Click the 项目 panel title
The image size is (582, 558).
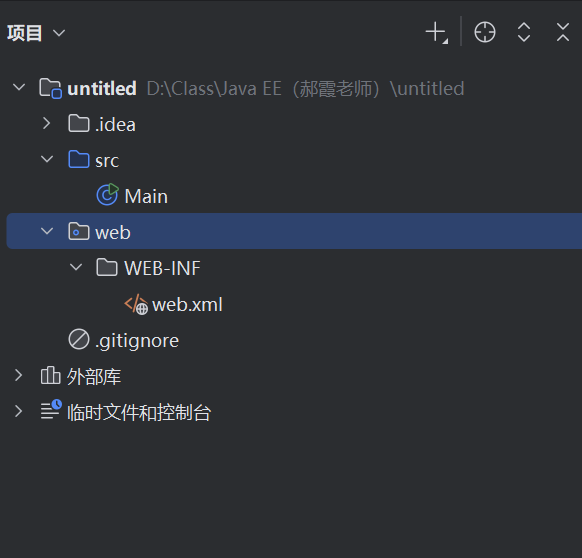[24, 33]
